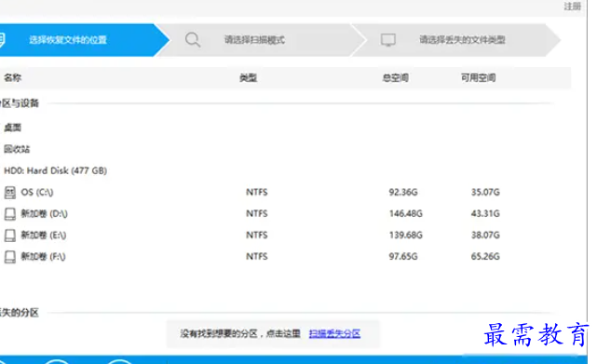Image resolution: width=597 pixels, height=364 pixels.
Task: Click the 139.68G total space value
Action: click(406, 235)
